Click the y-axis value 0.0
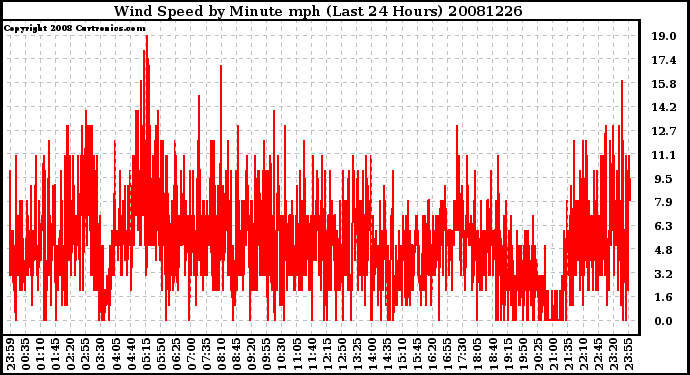 [664, 321]
